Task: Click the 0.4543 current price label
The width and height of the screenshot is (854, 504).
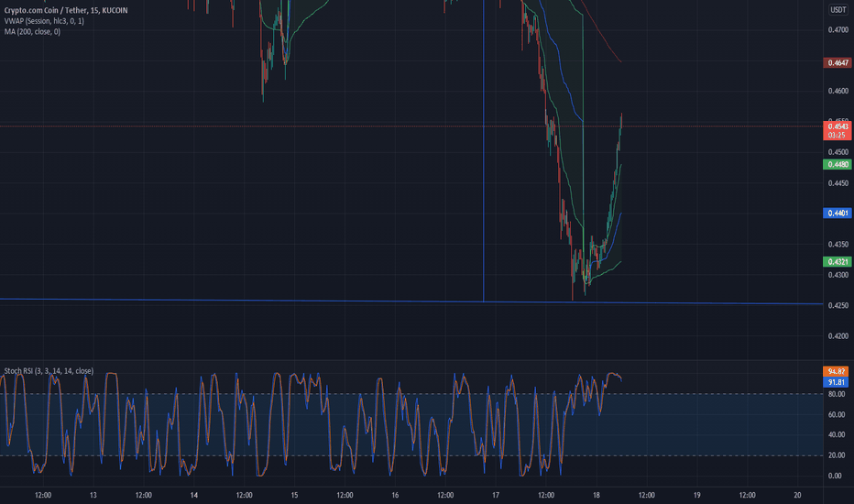Action: (x=838, y=126)
